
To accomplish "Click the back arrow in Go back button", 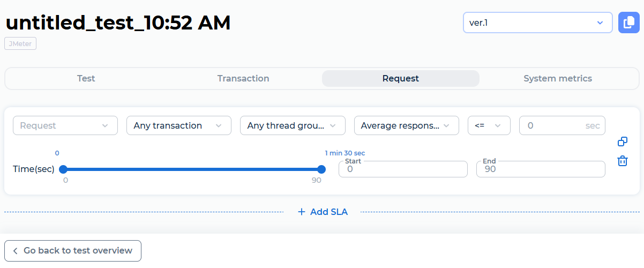I will [x=16, y=251].
